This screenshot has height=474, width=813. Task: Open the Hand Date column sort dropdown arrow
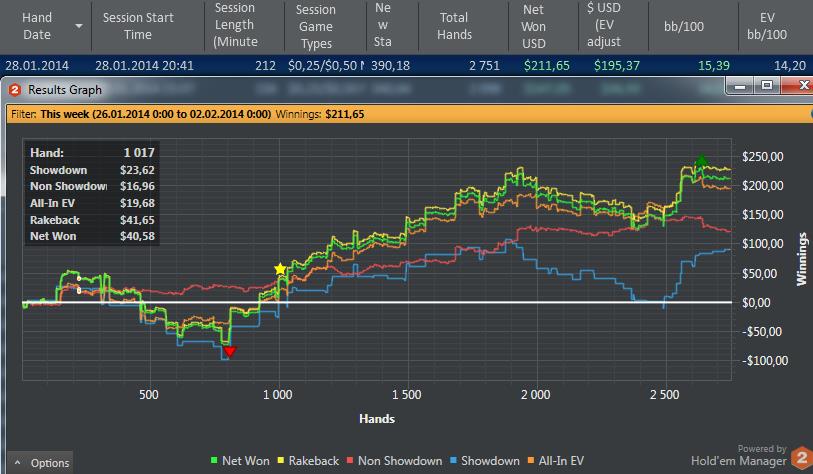[x=79, y=26]
